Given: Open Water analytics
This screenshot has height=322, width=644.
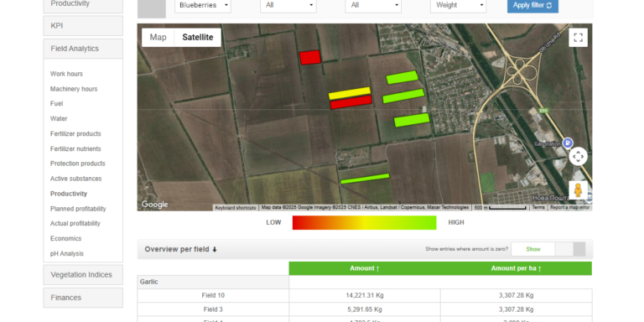Looking at the screenshot, I should pos(59,119).
